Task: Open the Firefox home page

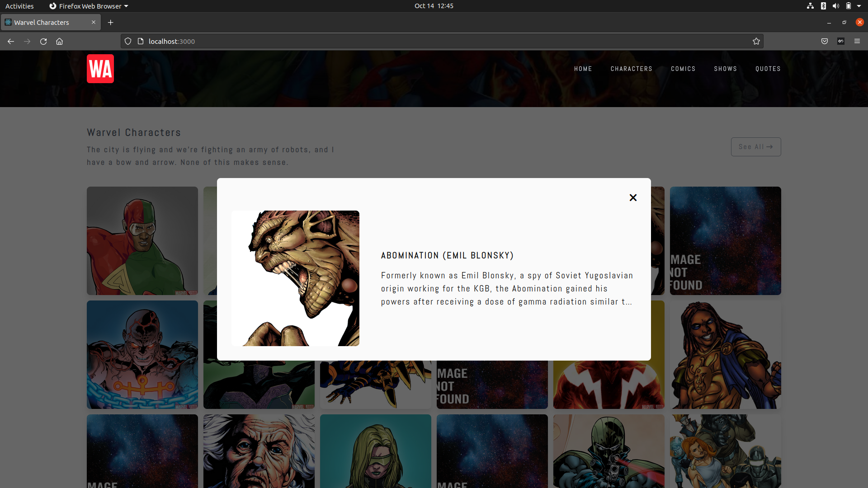Action: point(59,41)
